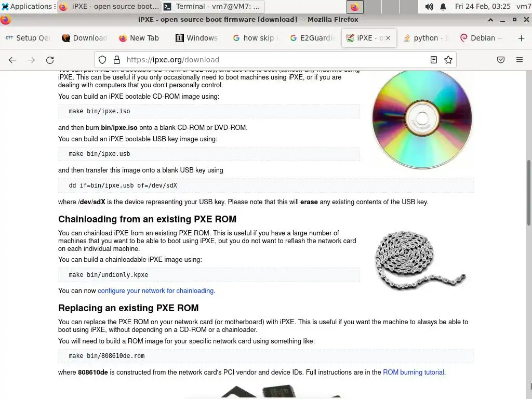Click the CD-ROM disc image
Image resolution: width=532 pixels, height=399 pixels.
(x=422, y=119)
